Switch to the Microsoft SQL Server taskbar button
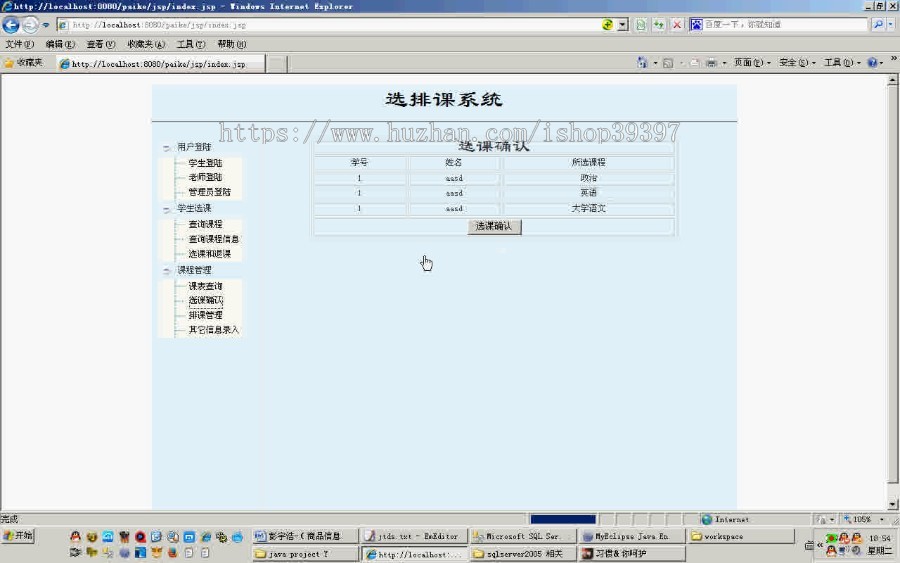Viewport: 900px width, 563px height. point(523,536)
